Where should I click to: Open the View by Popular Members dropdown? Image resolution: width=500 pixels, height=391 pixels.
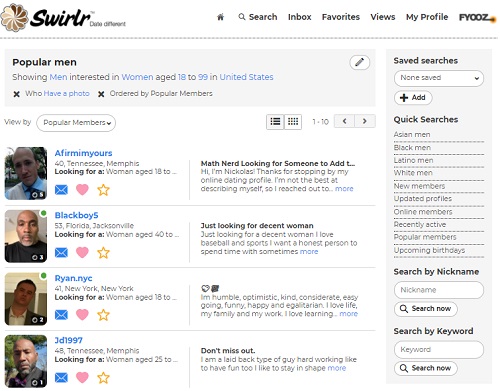coord(76,123)
